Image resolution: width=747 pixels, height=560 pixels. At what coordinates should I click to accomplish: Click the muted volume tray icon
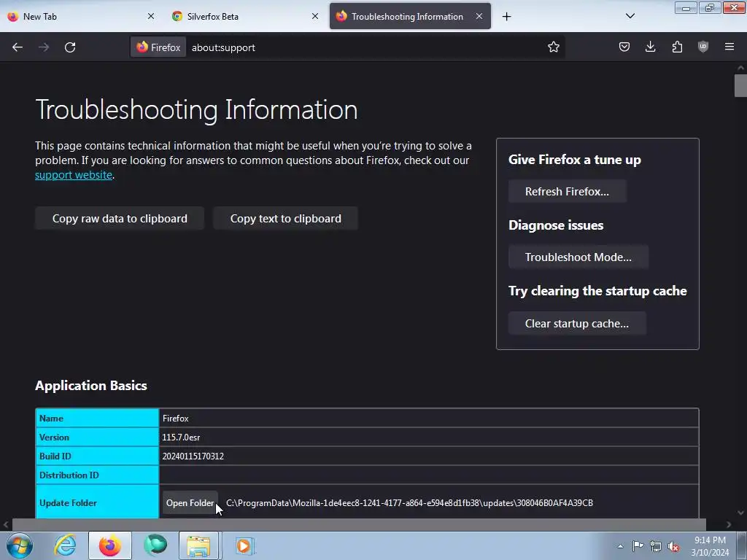[673, 547]
